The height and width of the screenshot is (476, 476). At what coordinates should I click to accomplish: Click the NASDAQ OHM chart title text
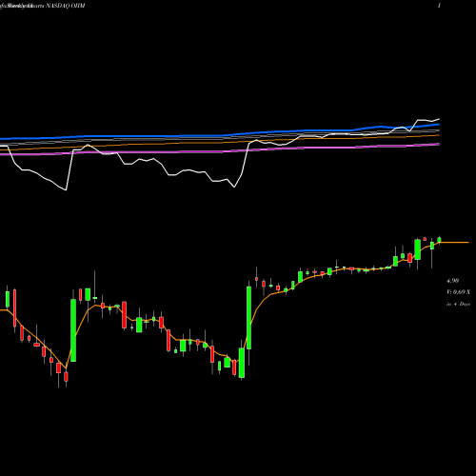tap(66, 6)
